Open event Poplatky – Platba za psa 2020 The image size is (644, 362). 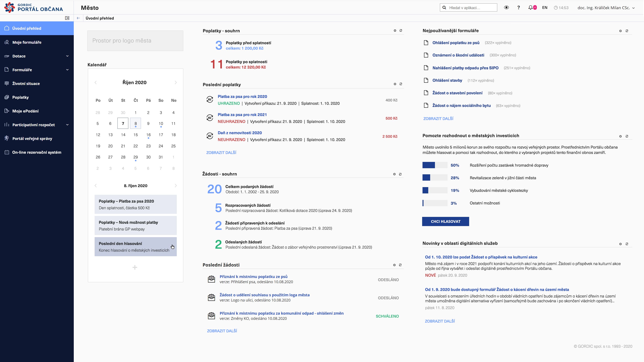135,204
